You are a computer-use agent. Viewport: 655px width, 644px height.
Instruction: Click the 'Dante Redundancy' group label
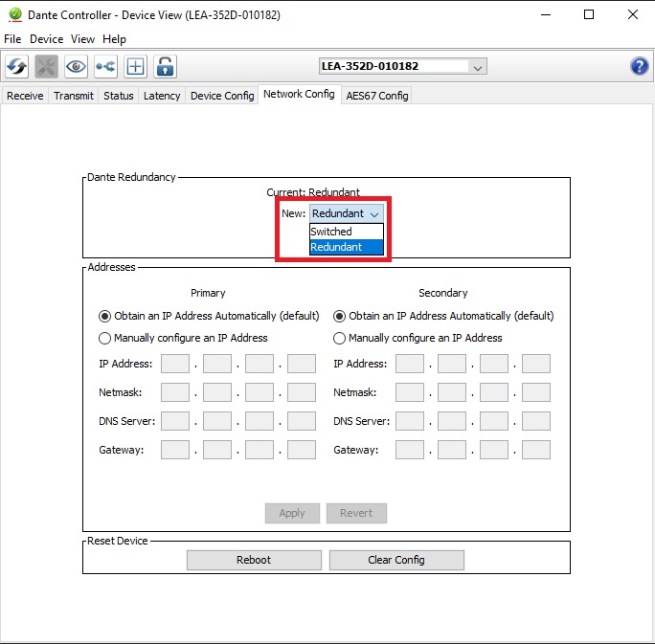[131, 177]
